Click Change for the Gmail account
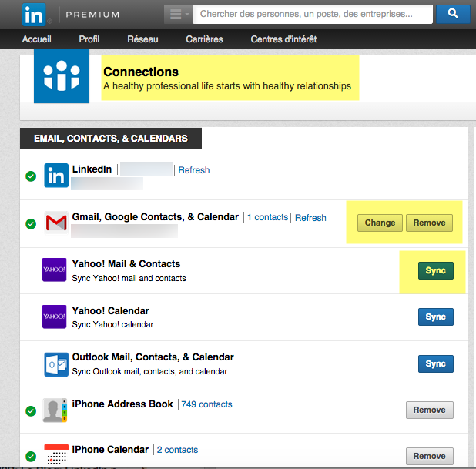Image resolution: width=476 pixels, height=469 pixels. 380,223
